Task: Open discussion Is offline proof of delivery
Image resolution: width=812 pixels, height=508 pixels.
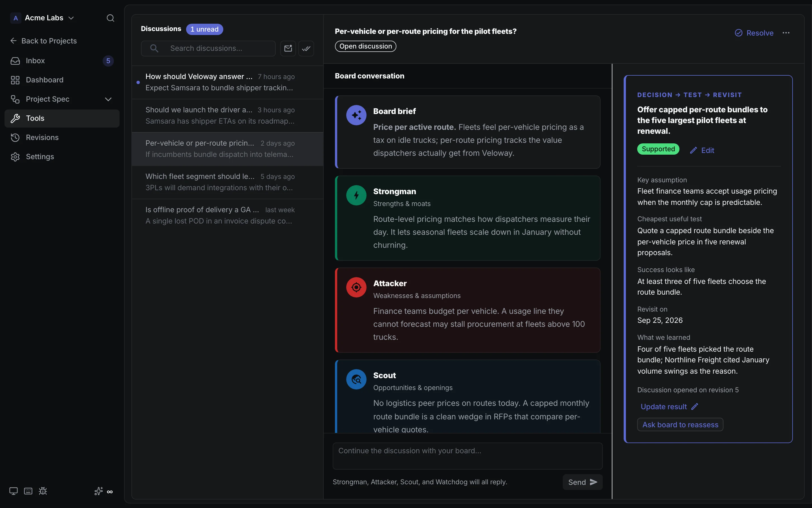Action: click(x=228, y=215)
